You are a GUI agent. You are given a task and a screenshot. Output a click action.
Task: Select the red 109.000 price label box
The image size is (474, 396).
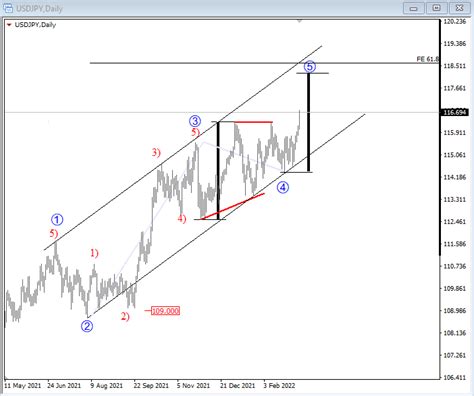click(x=165, y=311)
